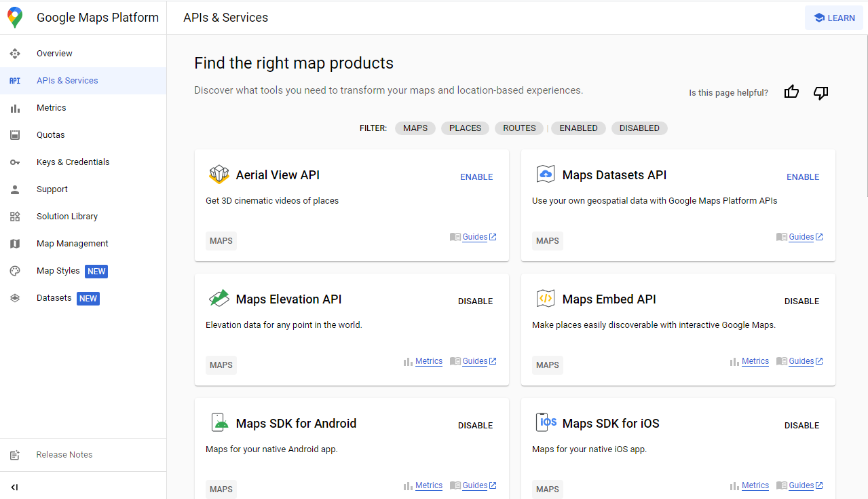This screenshot has width=868, height=499.
Task: Toggle the ROUTES filter chip
Action: click(519, 128)
